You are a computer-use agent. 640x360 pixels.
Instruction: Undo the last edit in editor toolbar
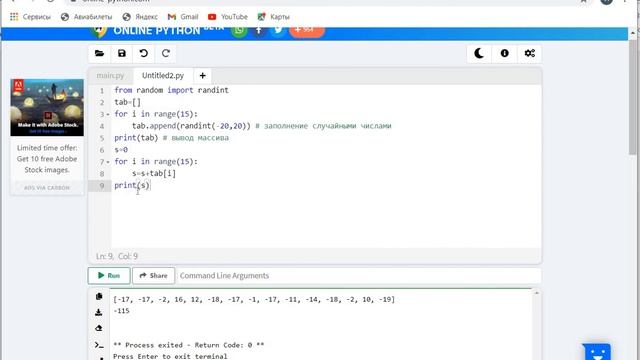[x=144, y=53]
